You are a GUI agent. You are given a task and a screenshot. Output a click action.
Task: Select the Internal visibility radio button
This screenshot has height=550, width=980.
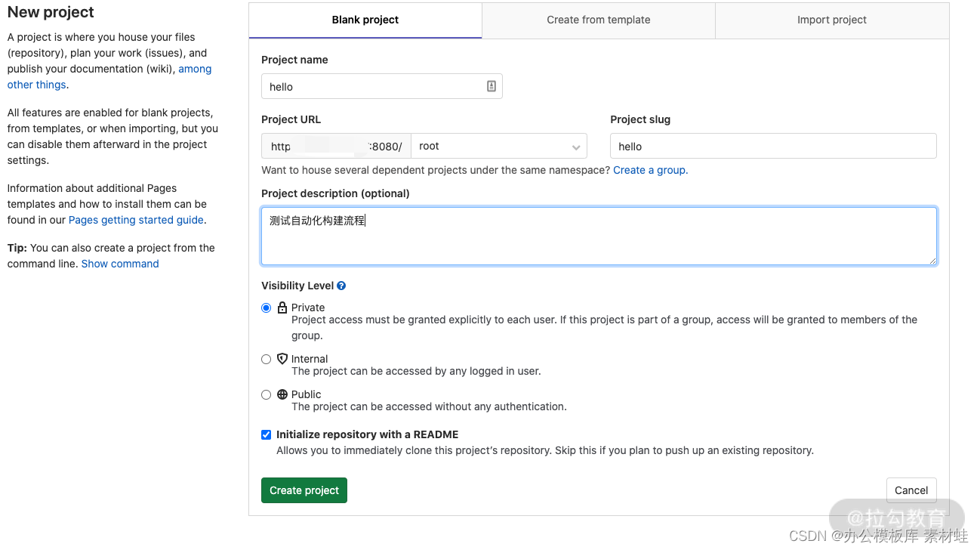tap(266, 359)
